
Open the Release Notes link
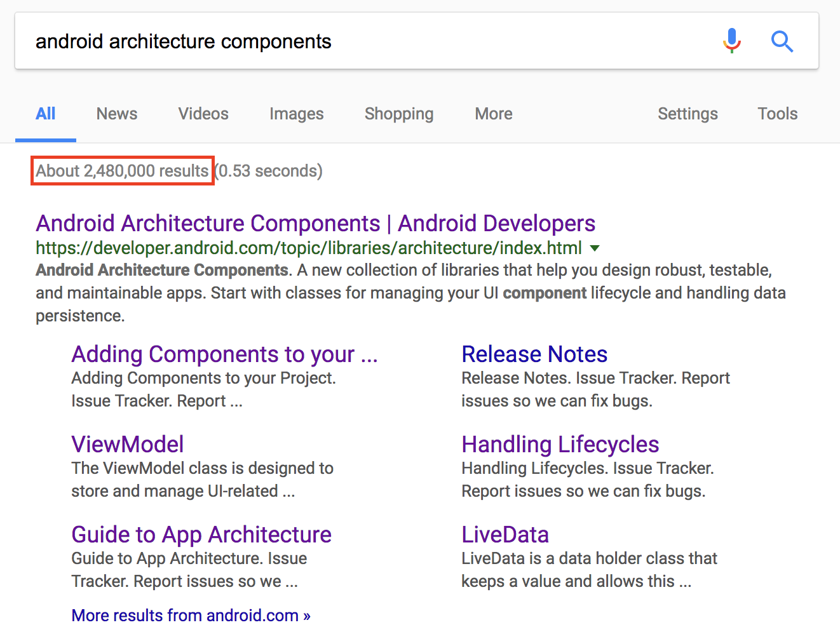(534, 354)
